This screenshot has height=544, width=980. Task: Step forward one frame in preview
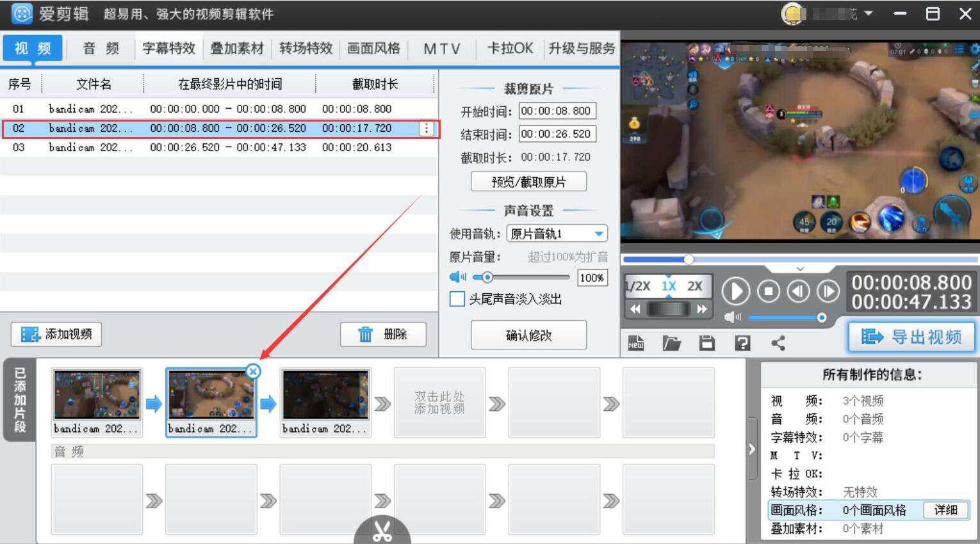pyautogui.click(x=828, y=291)
